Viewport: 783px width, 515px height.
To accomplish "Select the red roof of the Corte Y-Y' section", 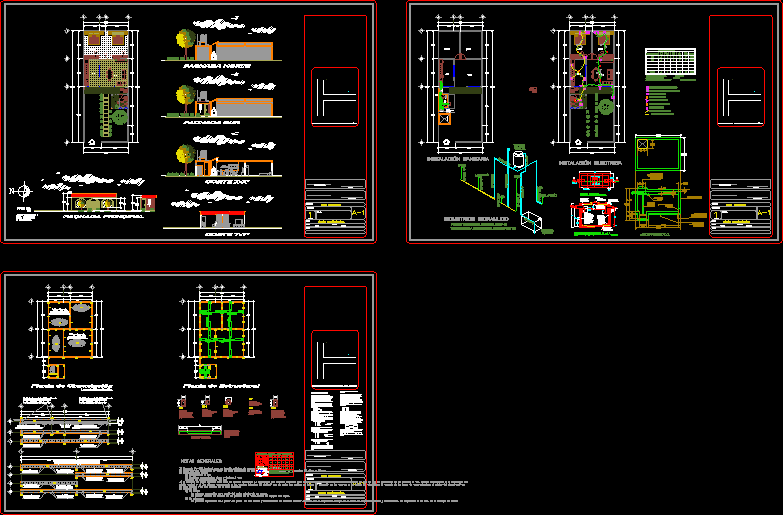I will (x=221, y=213).
